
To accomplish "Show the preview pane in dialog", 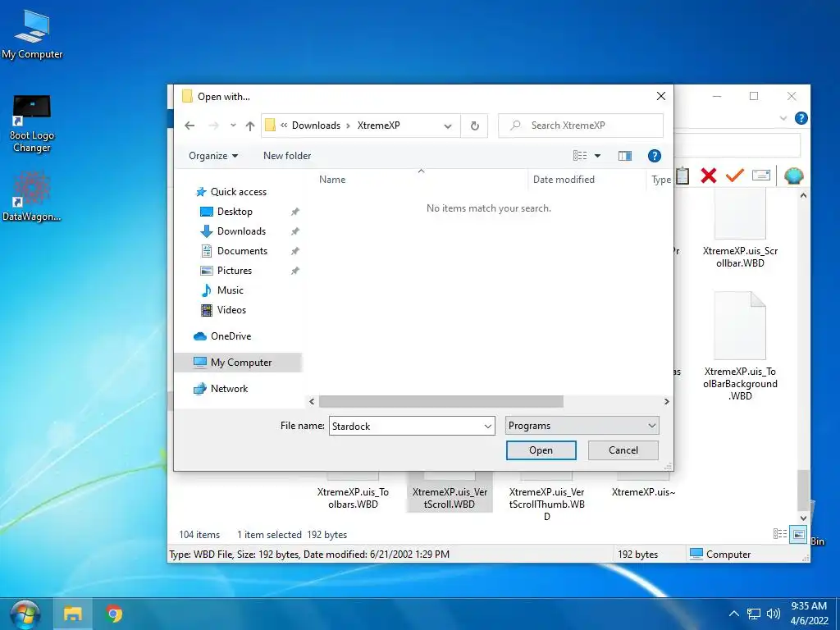I will pyautogui.click(x=624, y=156).
